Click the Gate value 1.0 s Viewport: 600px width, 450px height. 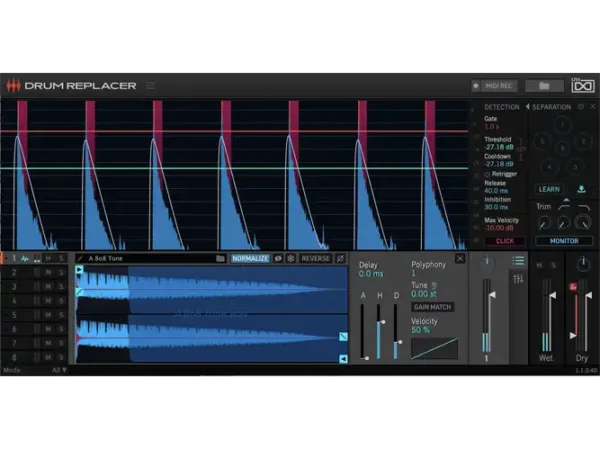(492, 126)
